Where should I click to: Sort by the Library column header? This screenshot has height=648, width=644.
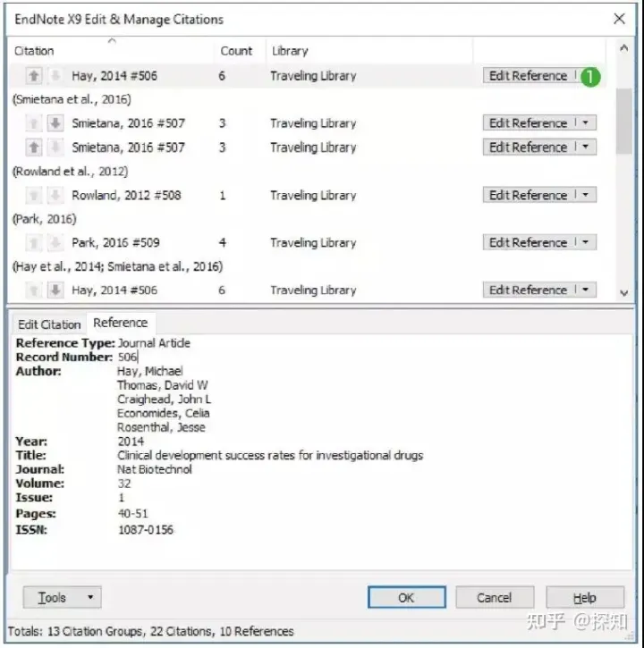(x=369, y=51)
